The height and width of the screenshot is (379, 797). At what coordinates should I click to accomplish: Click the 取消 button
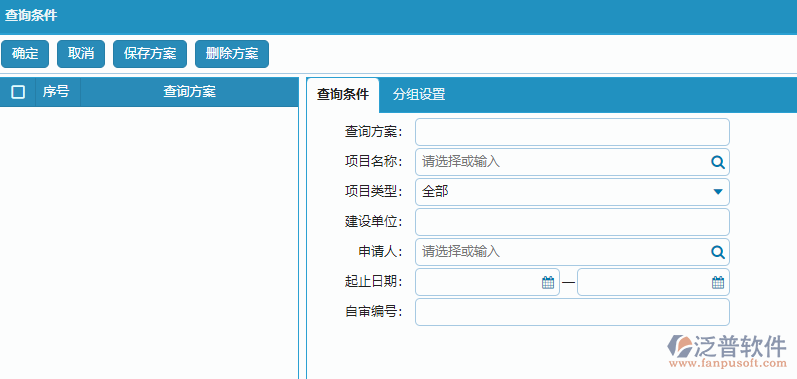81,54
